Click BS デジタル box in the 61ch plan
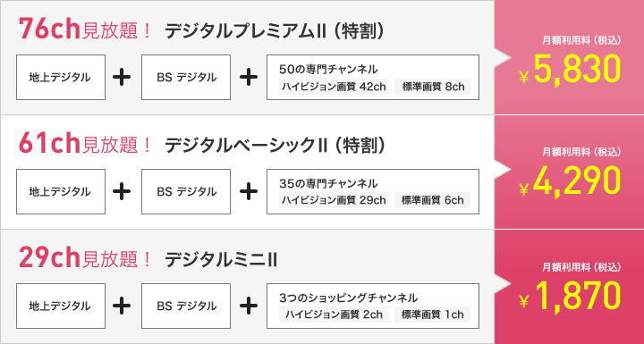Image resolution: width=644 pixels, height=344 pixels. click(x=186, y=191)
